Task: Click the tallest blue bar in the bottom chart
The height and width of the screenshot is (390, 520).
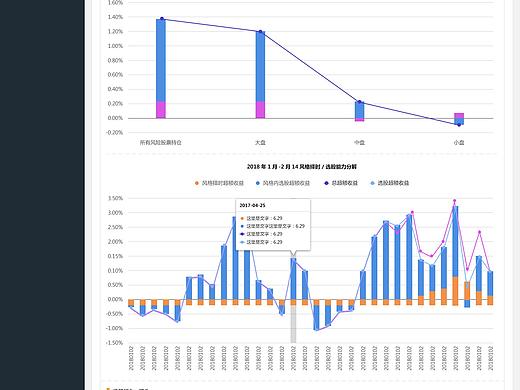Action: (x=455, y=241)
